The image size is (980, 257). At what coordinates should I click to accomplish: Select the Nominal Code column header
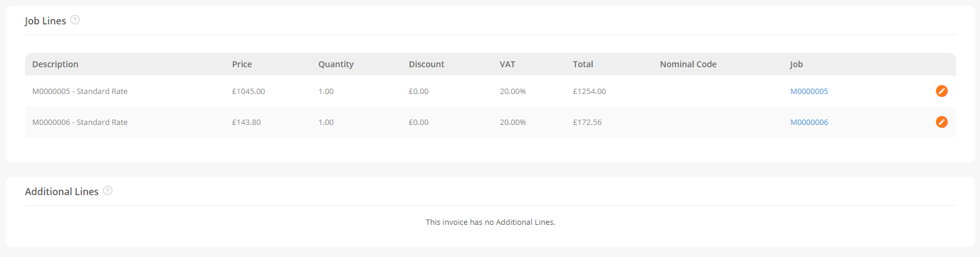tap(688, 64)
